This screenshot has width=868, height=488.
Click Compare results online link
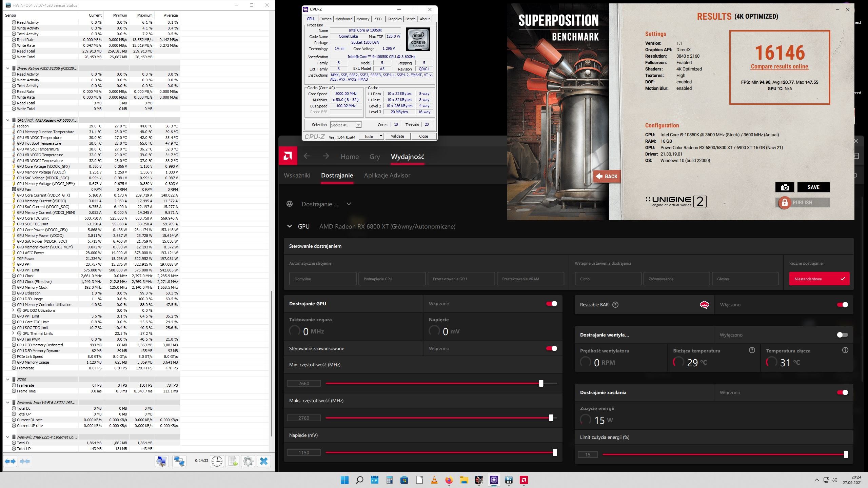(x=780, y=66)
